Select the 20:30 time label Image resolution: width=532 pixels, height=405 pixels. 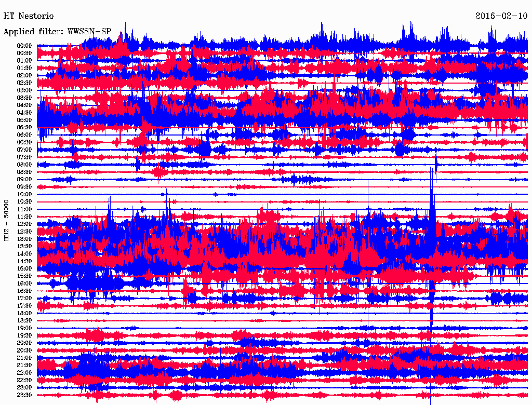(x=24, y=350)
